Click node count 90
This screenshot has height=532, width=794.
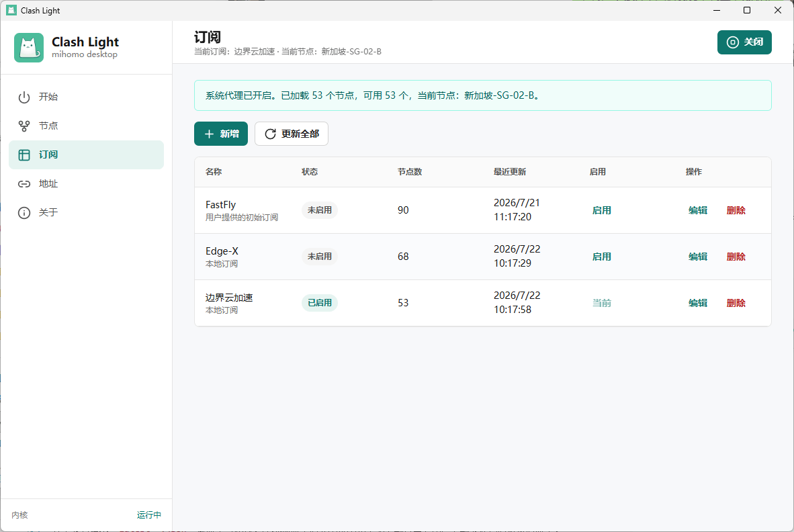[403, 210]
